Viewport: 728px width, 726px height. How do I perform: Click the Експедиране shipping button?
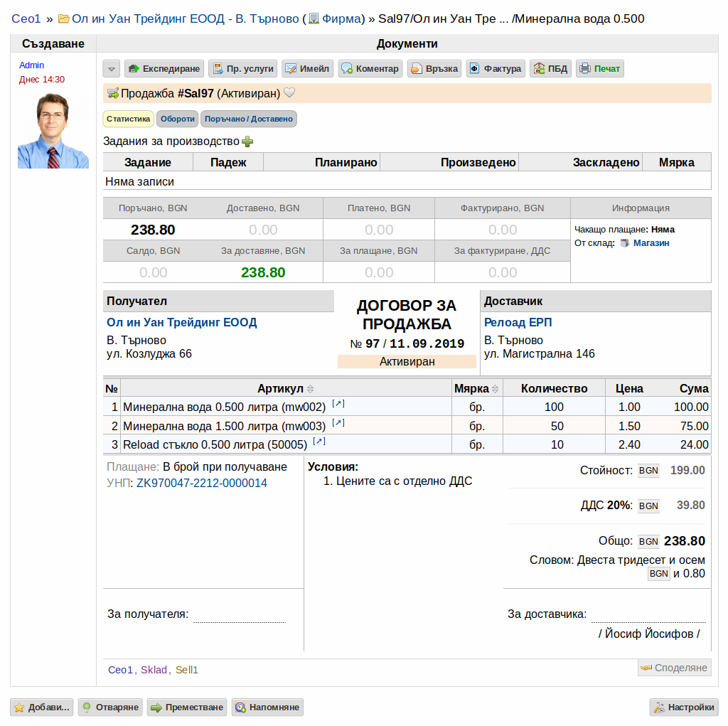pyautogui.click(x=164, y=69)
